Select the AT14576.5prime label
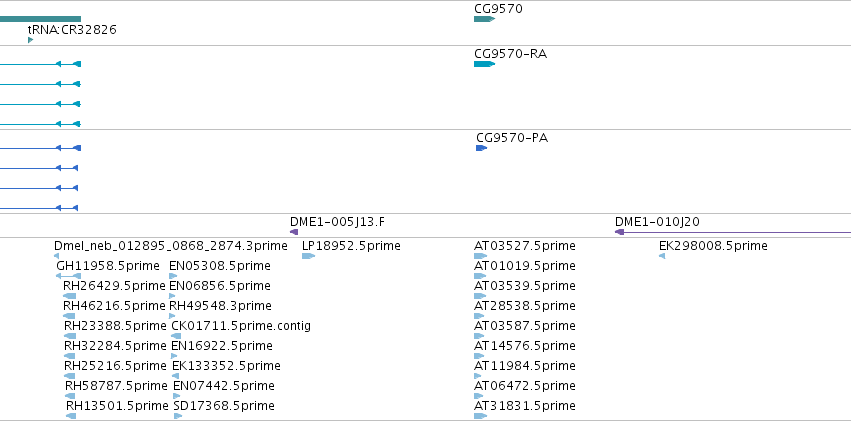The height and width of the screenshot is (421, 851). (x=525, y=346)
